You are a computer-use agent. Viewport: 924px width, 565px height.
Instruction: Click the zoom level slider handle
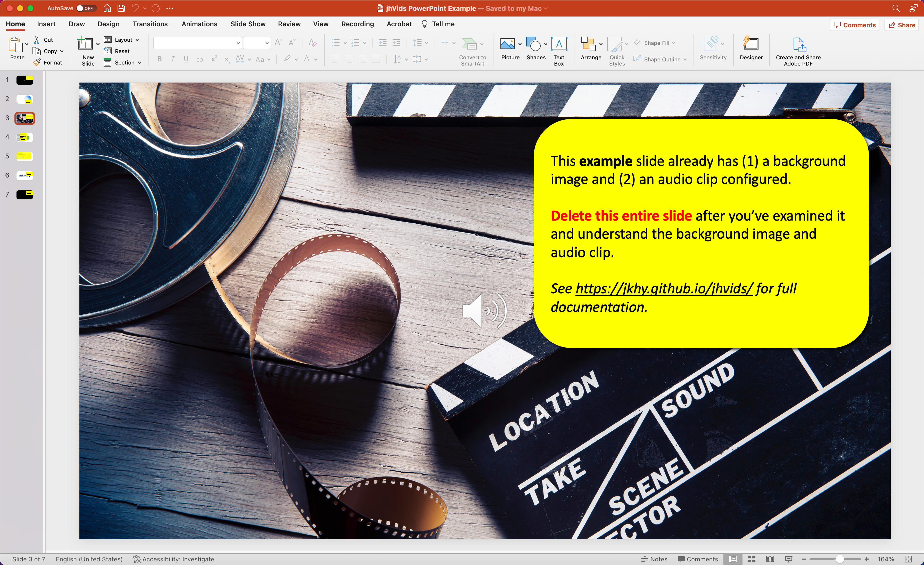tap(840, 559)
